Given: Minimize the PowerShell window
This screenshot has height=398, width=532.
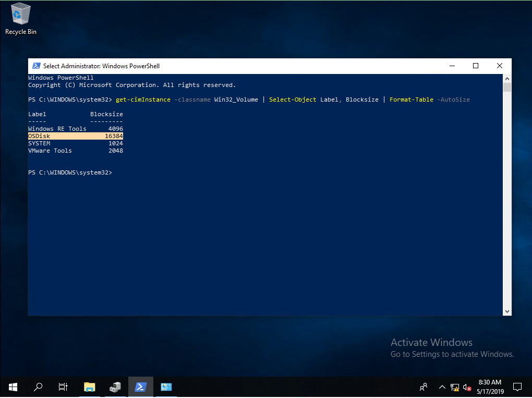Looking at the screenshot, I should pyautogui.click(x=452, y=66).
